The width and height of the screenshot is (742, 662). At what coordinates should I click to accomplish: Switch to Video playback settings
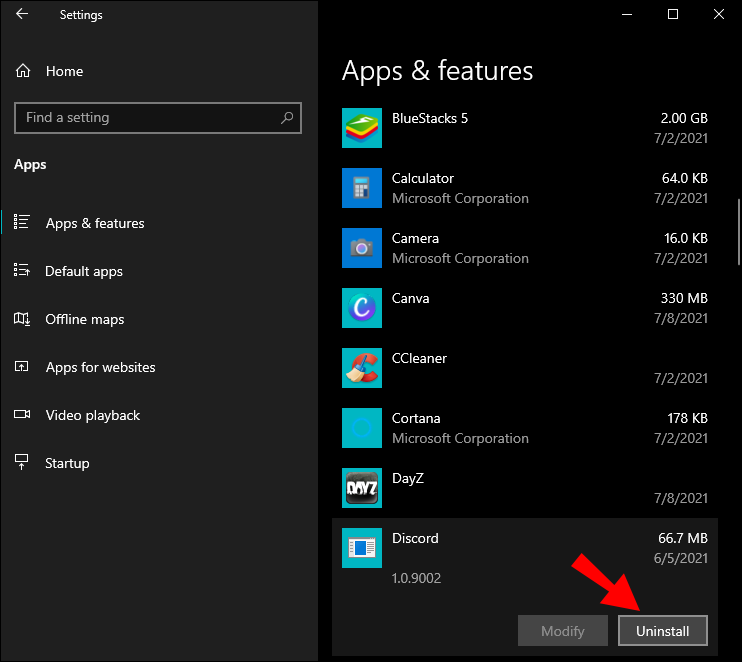[x=92, y=415]
